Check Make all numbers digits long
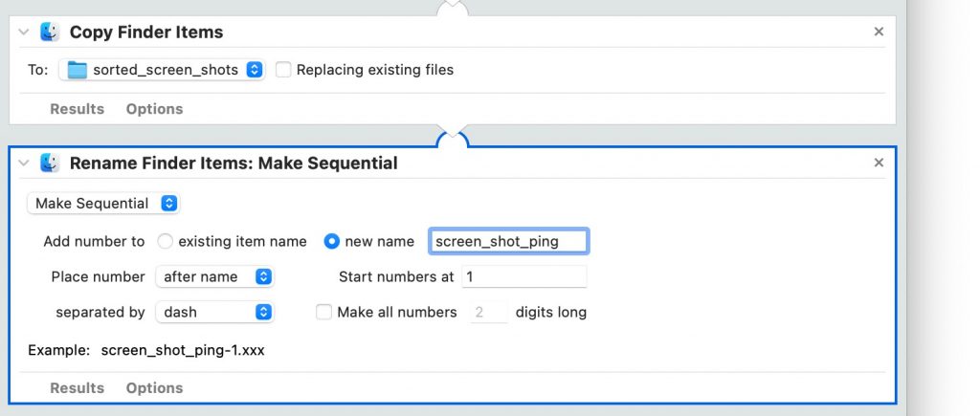 [x=323, y=313]
